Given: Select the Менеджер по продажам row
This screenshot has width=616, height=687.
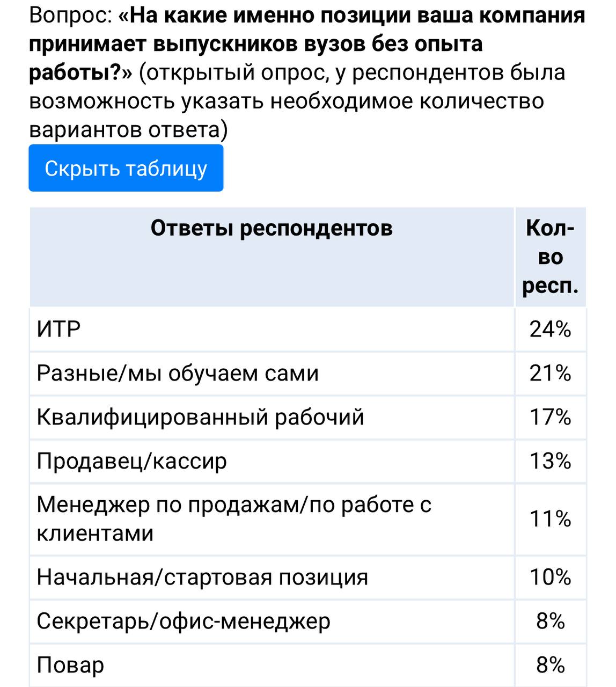Looking at the screenshot, I should pyautogui.click(x=308, y=519).
